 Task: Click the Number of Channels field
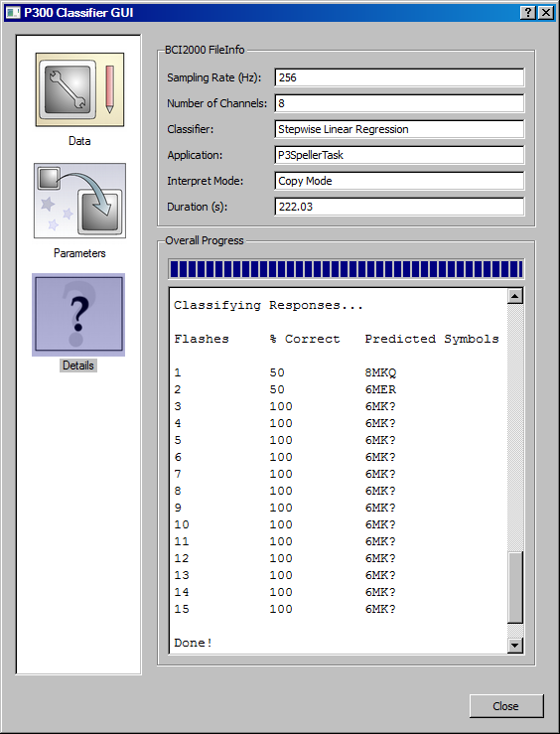tap(399, 103)
